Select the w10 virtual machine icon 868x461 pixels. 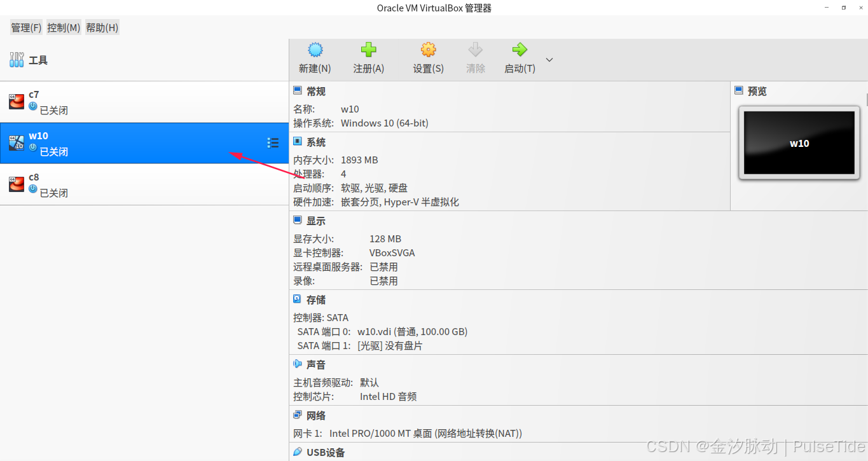click(x=17, y=143)
